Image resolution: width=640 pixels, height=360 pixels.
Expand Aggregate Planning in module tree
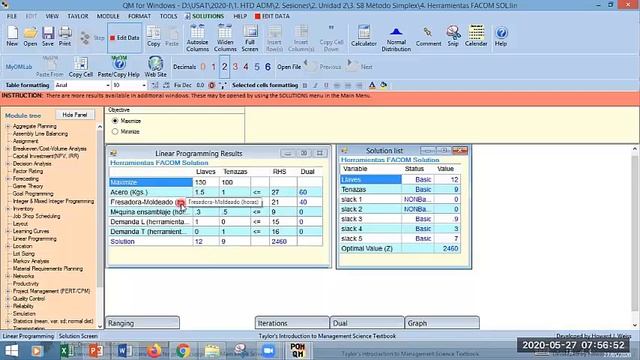(x=8, y=126)
